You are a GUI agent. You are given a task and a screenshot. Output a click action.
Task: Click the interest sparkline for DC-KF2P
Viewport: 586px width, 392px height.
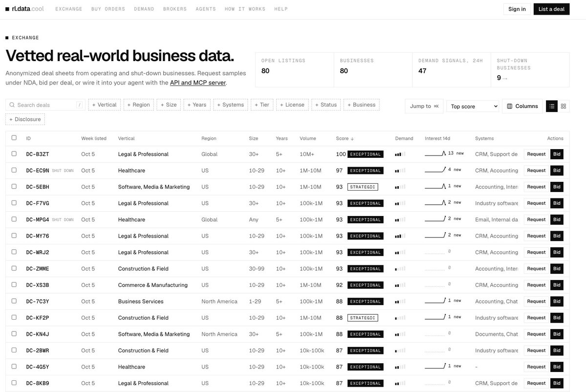(x=435, y=317)
